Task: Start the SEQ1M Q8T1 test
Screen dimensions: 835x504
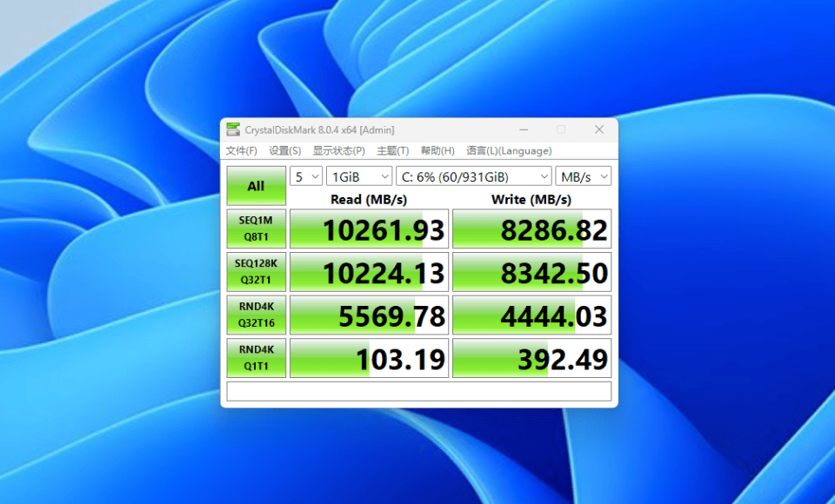Action: click(256, 229)
